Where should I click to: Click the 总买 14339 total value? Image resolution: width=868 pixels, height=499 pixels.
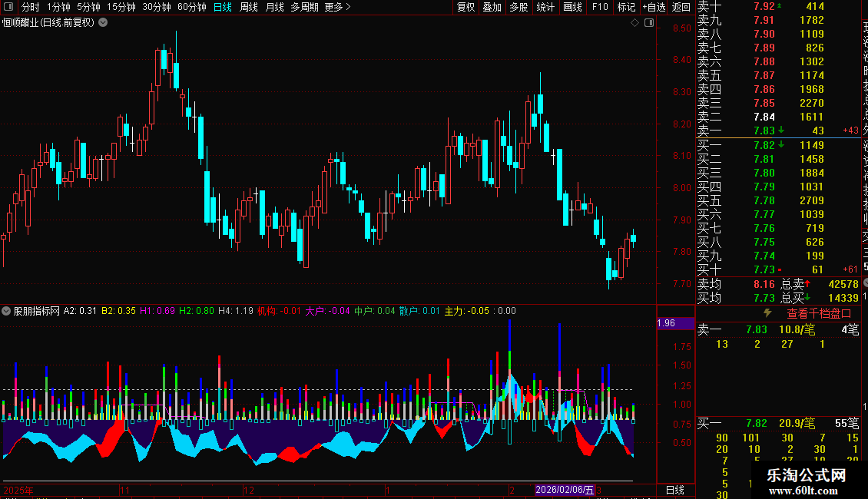pyautogui.click(x=820, y=298)
